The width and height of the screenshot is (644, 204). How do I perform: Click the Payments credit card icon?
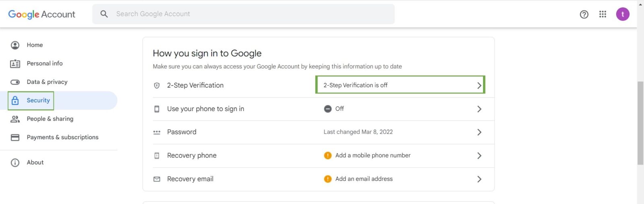click(15, 138)
